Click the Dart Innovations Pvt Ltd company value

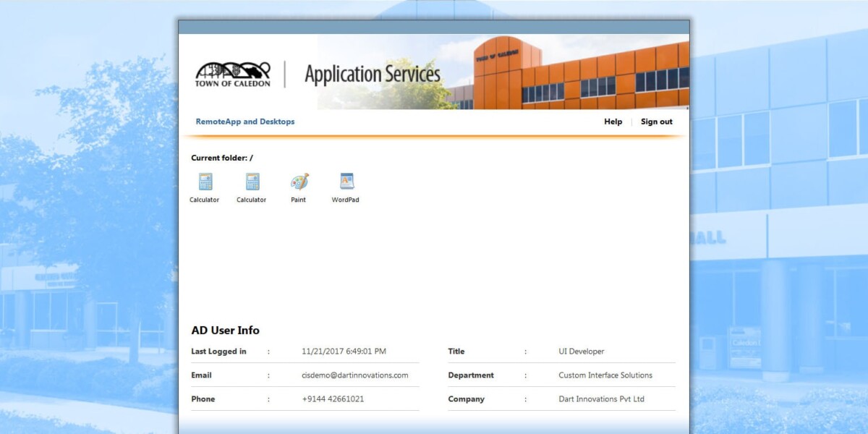coord(601,399)
